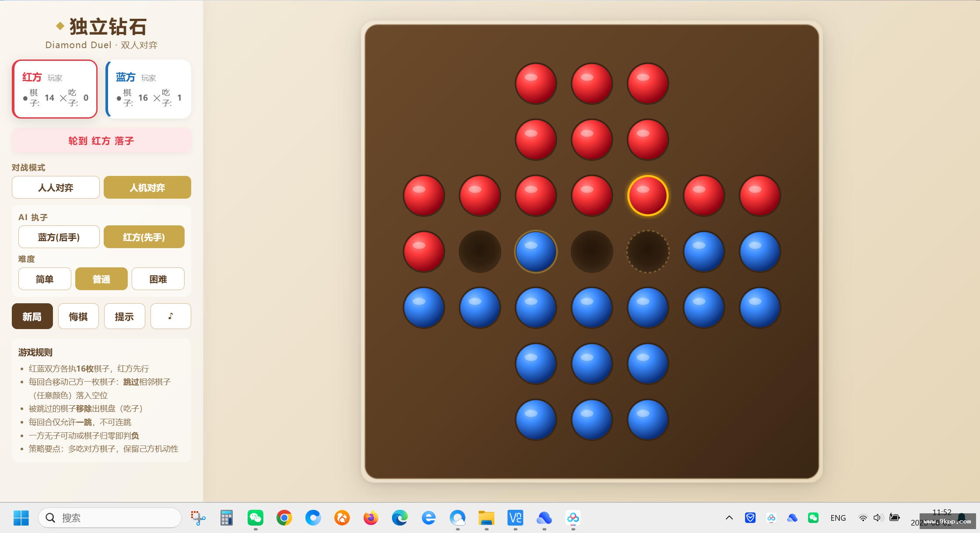The width and height of the screenshot is (980, 533).
Task: Open the Wi-Fi network tray icon
Action: pyautogui.click(x=863, y=518)
